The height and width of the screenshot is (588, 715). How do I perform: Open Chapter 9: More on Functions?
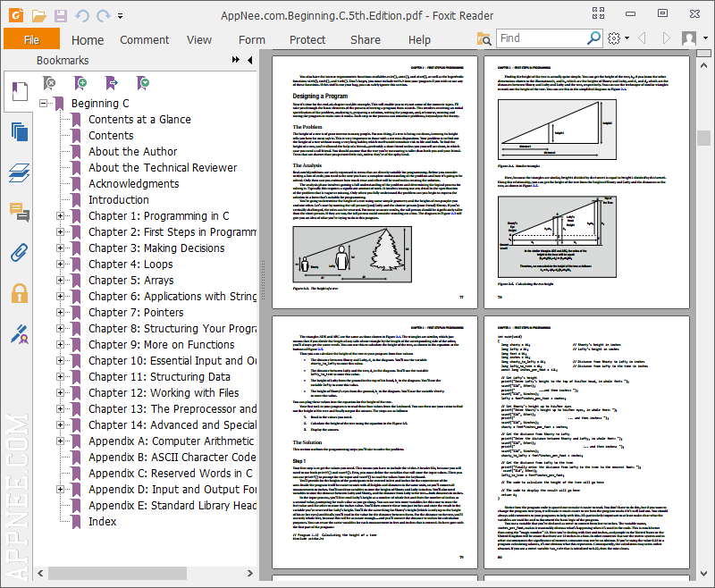click(x=162, y=345)
